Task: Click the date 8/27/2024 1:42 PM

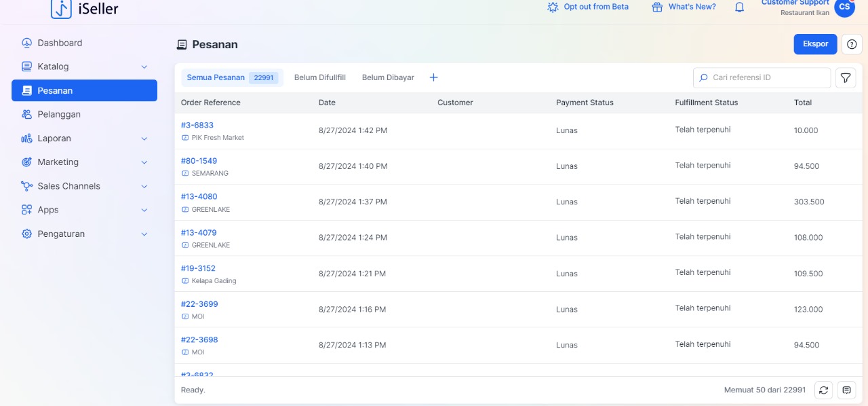Action: pyautogui.click(x=353, y=130)
